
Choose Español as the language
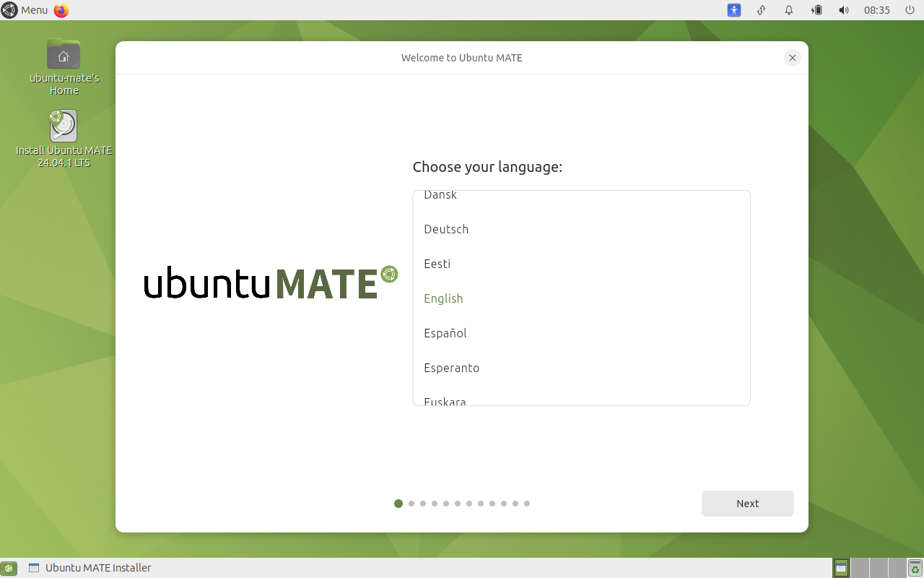[x=445, y=333]
